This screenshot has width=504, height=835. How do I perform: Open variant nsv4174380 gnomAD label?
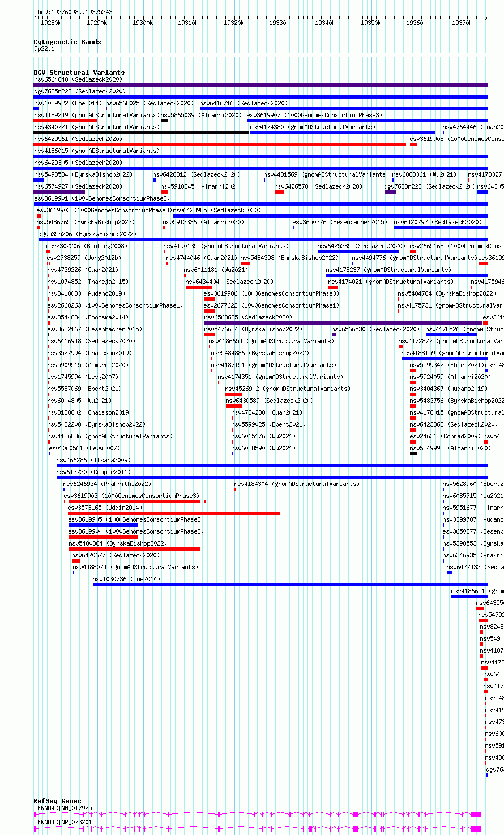point(313,127)
